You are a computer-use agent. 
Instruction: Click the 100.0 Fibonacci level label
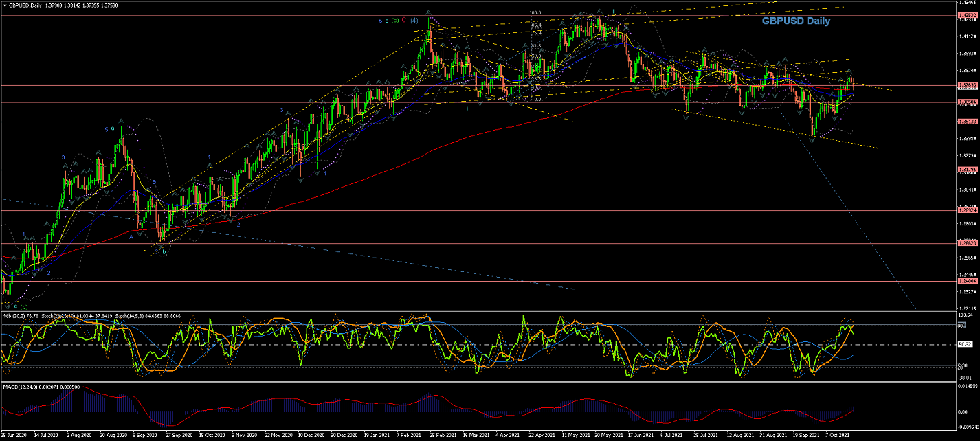pyautogui.click(x=535, y=12)
